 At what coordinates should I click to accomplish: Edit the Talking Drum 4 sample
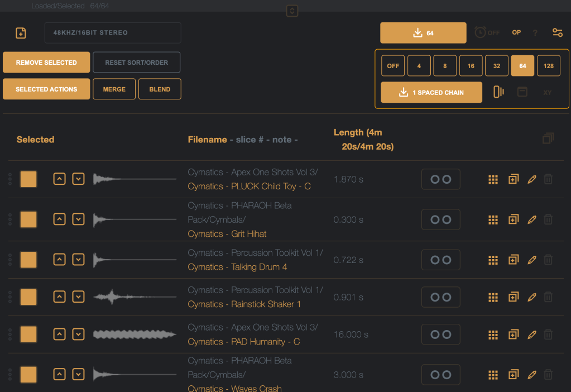pos(531,260)
